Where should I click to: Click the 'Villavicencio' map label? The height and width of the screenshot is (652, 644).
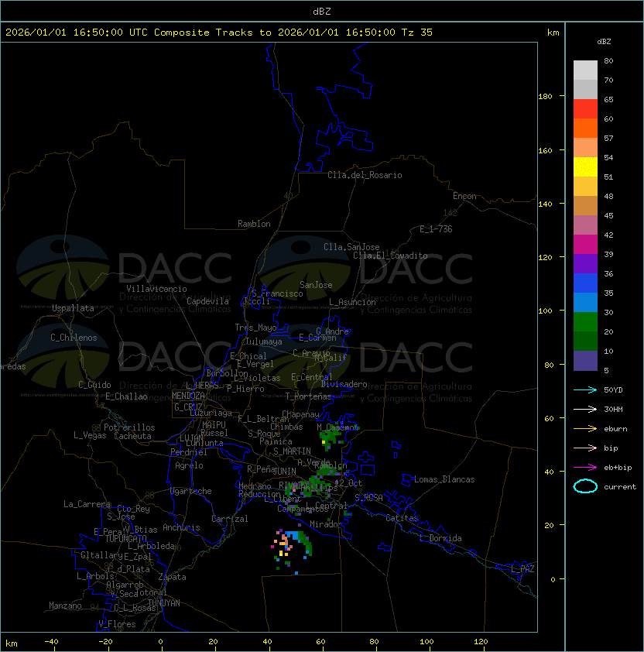156,289
